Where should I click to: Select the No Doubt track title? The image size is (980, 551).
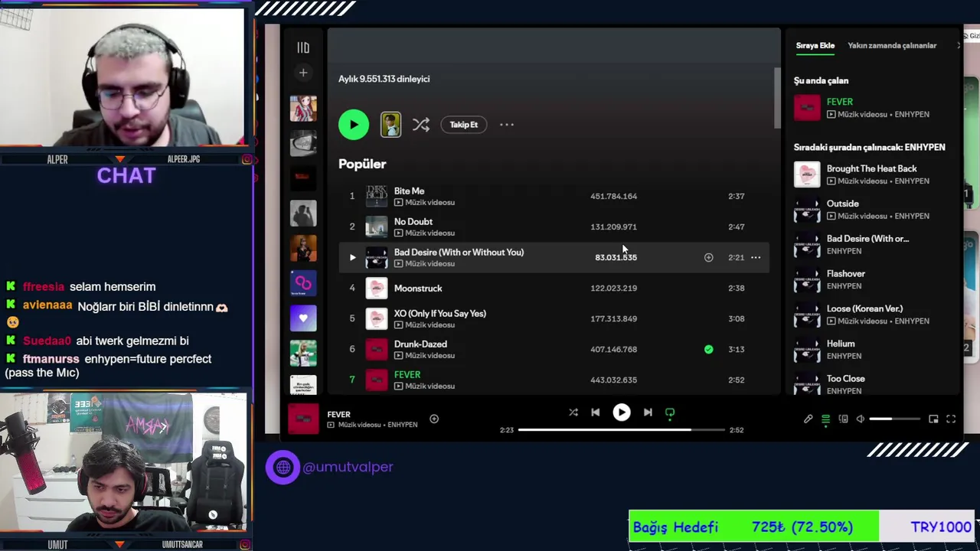tap(413, 221)
